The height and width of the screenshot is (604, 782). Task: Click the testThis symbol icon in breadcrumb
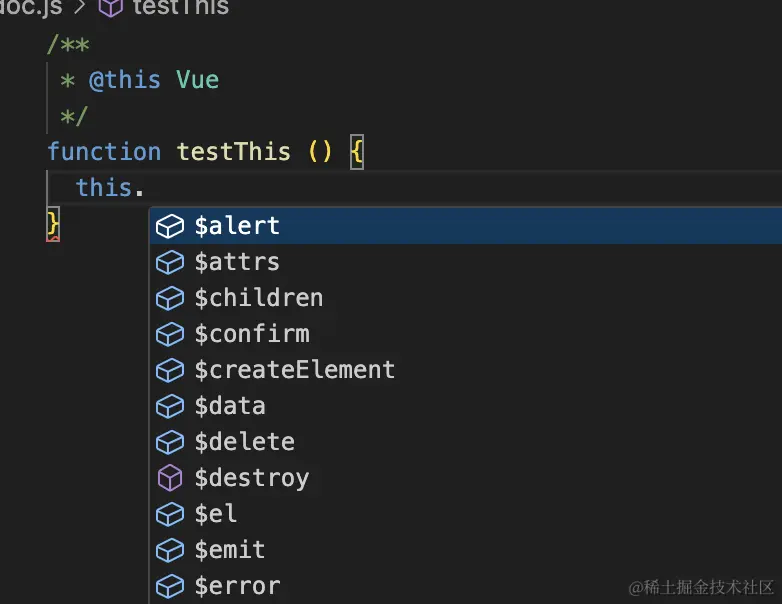point(111,8)
